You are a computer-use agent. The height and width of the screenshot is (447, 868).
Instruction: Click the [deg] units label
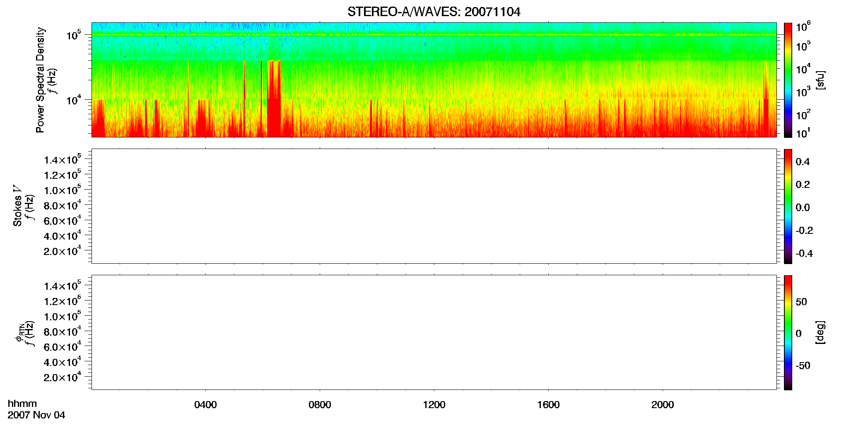pos(820,332)
